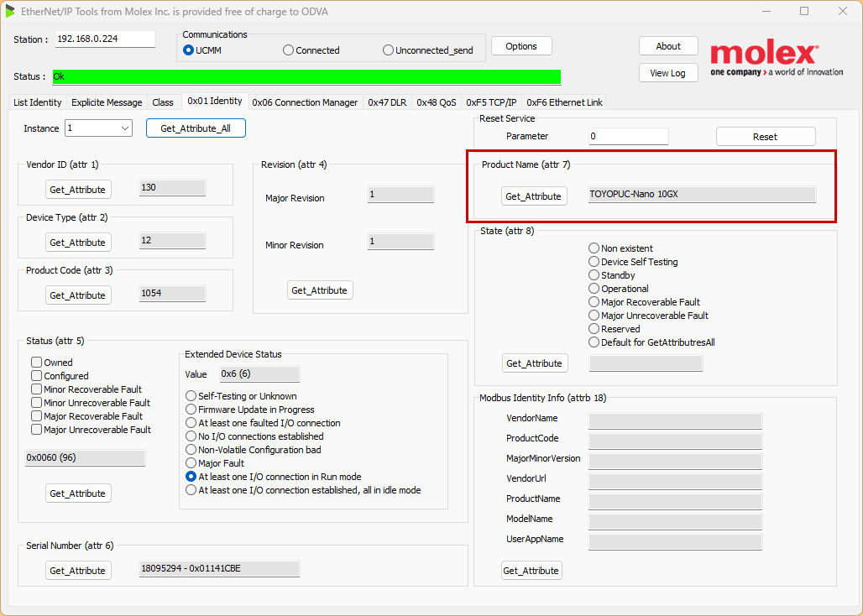Go to the 0xF5 TCP/IP tab
Screen dimensions: 863x616
coord(491,102)
